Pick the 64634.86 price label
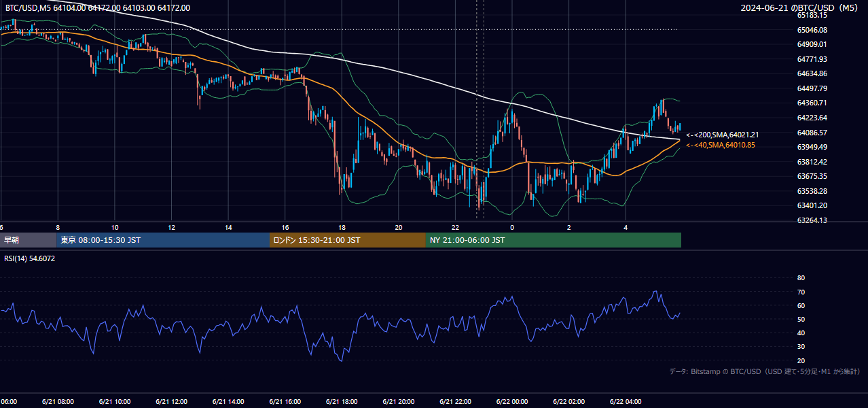 pyautogui.click(x=812, y=73)
